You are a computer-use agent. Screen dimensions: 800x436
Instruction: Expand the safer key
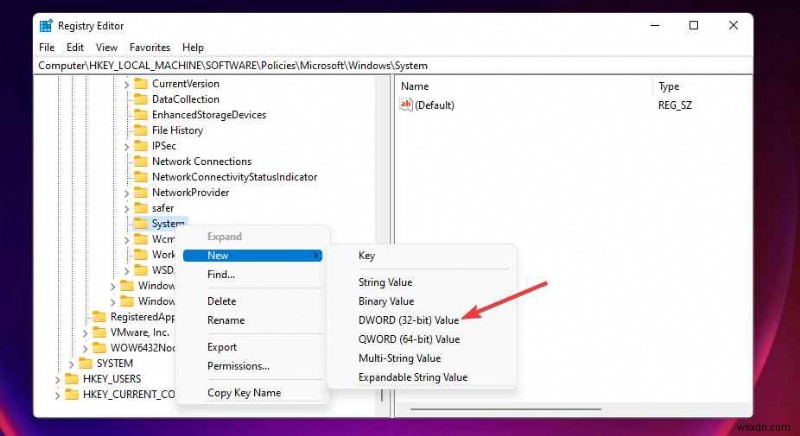click(127, 209)
